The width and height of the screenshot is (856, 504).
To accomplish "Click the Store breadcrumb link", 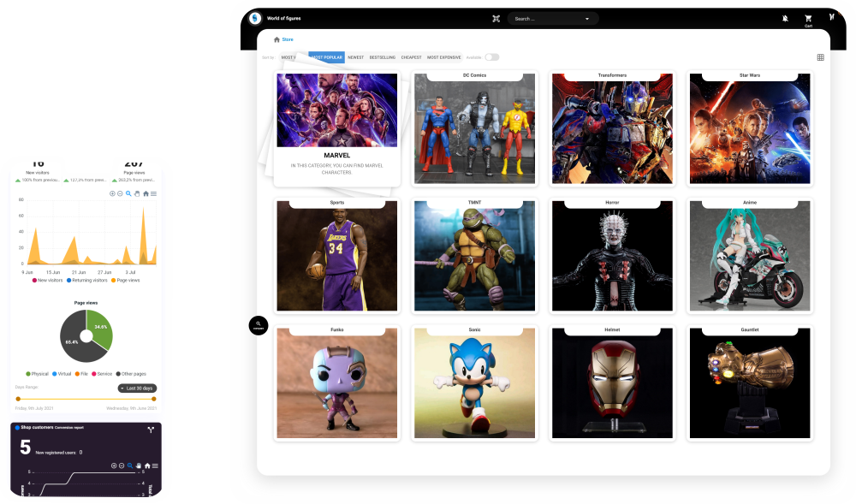I will [288, 40].
